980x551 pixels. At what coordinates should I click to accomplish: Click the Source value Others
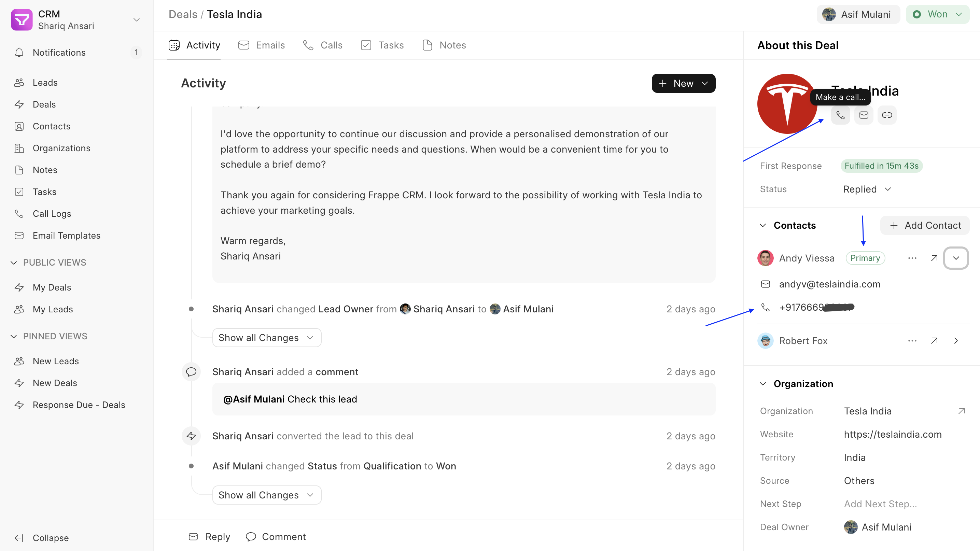tap(859, 480)
